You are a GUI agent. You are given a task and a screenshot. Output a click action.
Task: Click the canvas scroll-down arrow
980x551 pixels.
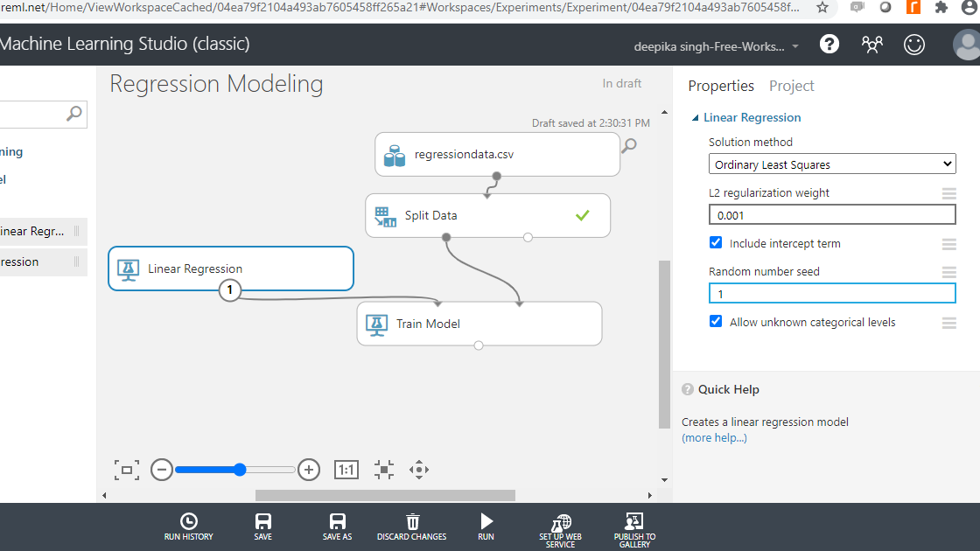pyautogui.click(x=664, y=480)
